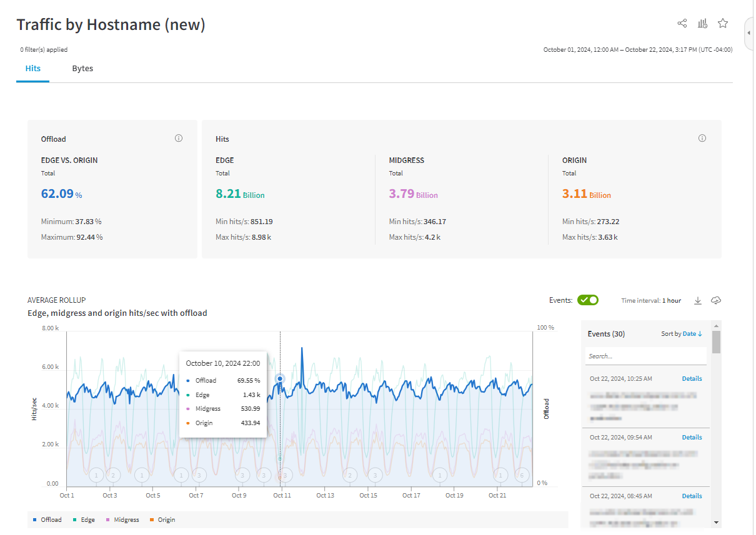Toggle Offload series in chart legend
The image size is (756, 535).
(x=47, y=519)
